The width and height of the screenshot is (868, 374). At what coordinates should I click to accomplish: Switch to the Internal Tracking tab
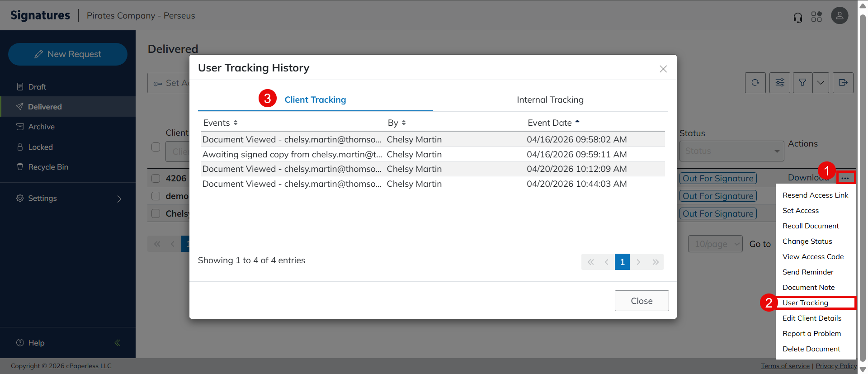click(550, 100)
